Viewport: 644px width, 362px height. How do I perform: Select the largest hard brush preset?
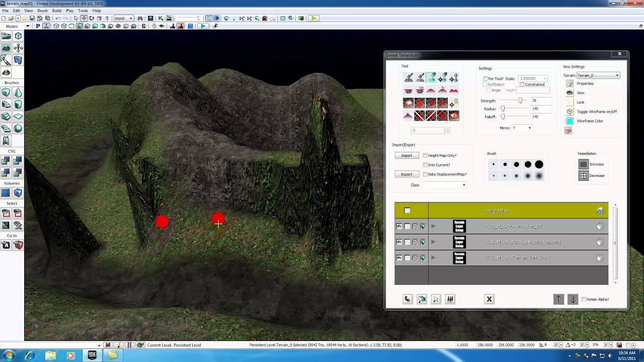click(539, 164)
